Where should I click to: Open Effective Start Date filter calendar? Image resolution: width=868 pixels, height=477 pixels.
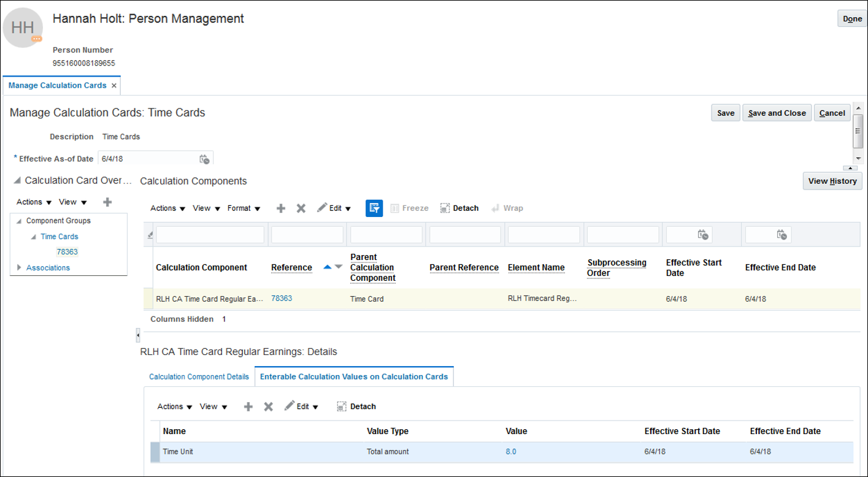pos(704,235)
